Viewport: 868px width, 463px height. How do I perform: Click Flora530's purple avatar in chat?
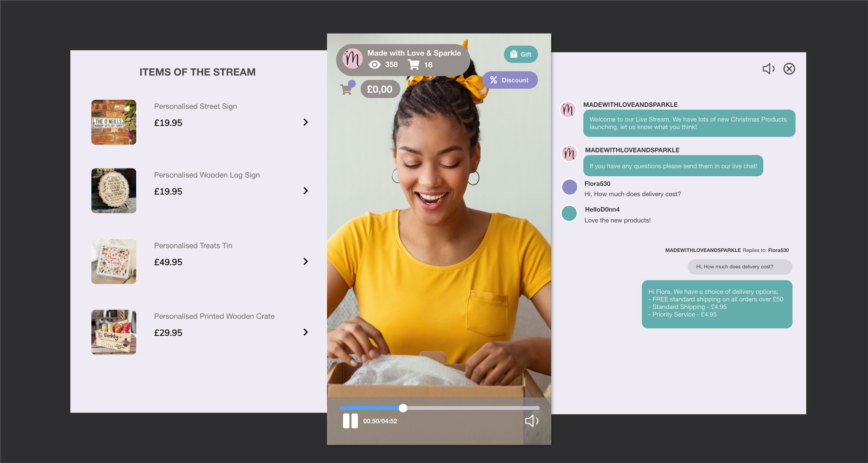(569, 187)
